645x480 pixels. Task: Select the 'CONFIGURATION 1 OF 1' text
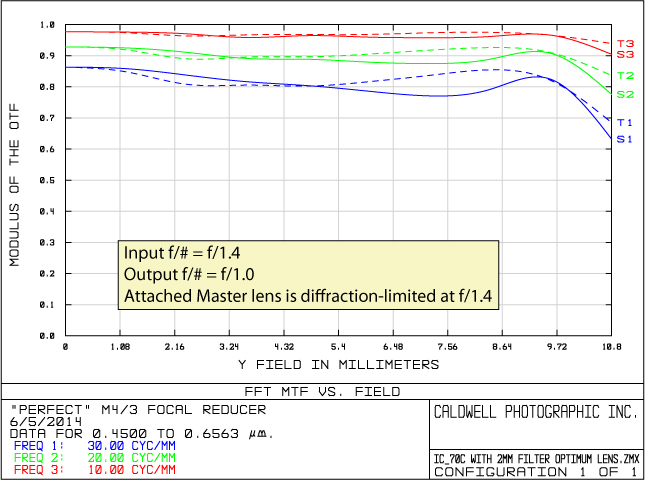pyautogui.click(x=534, y=471)
